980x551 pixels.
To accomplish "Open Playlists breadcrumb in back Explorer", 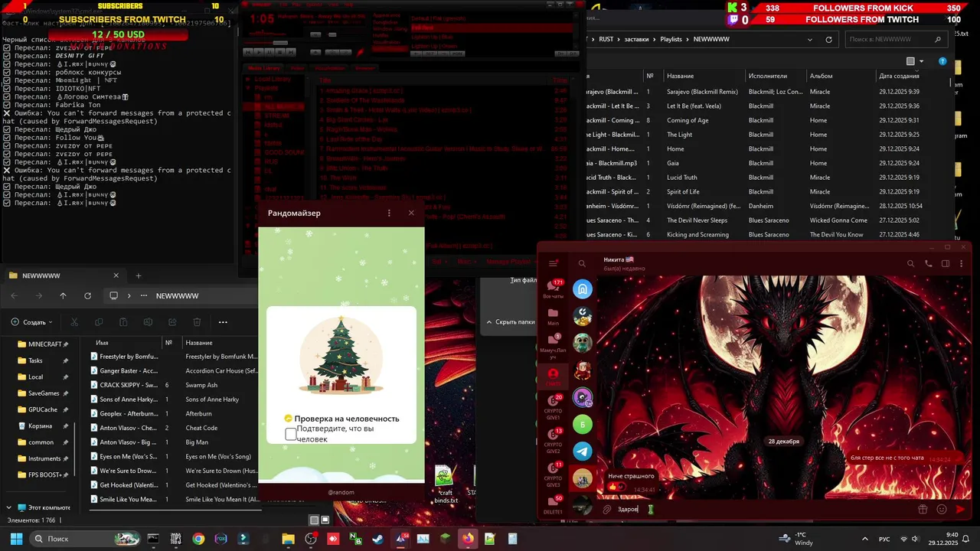I will point(671,39).
